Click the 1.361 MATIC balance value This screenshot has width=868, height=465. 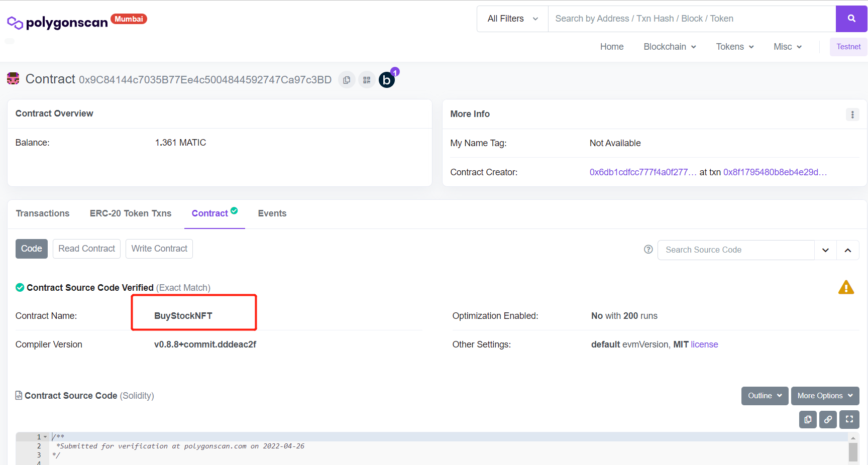click(x=180, y=143)
